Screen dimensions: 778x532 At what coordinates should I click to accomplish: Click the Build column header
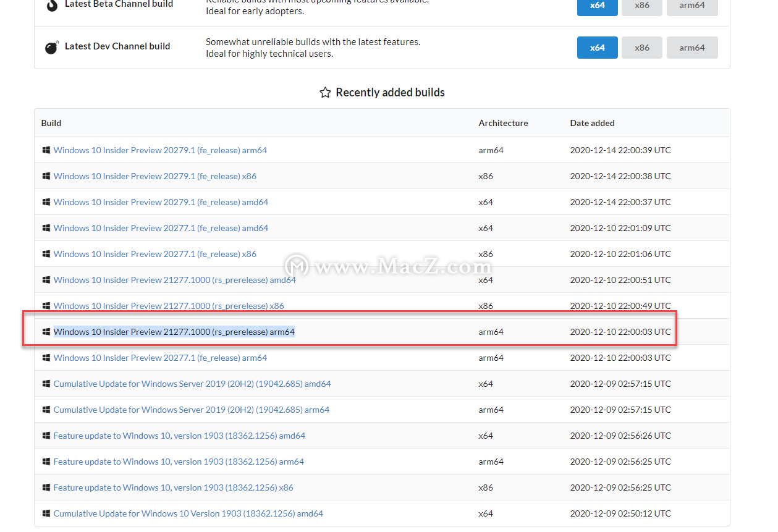(51, 123)
